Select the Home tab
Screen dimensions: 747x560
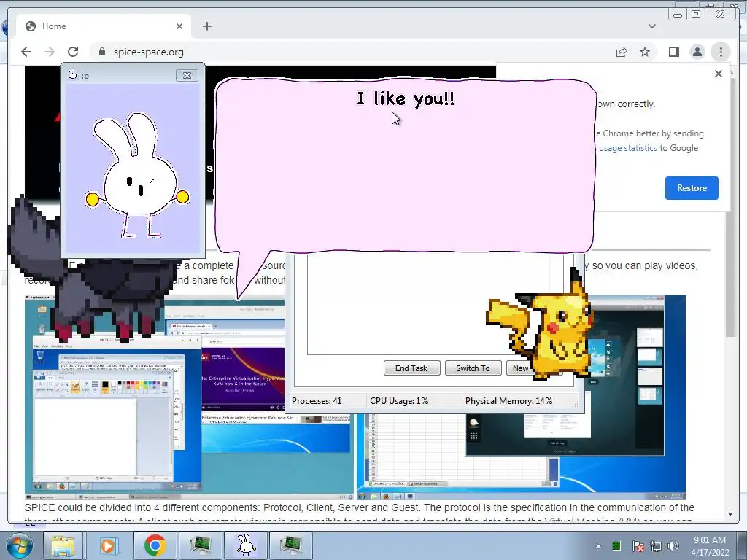[104, 26]
